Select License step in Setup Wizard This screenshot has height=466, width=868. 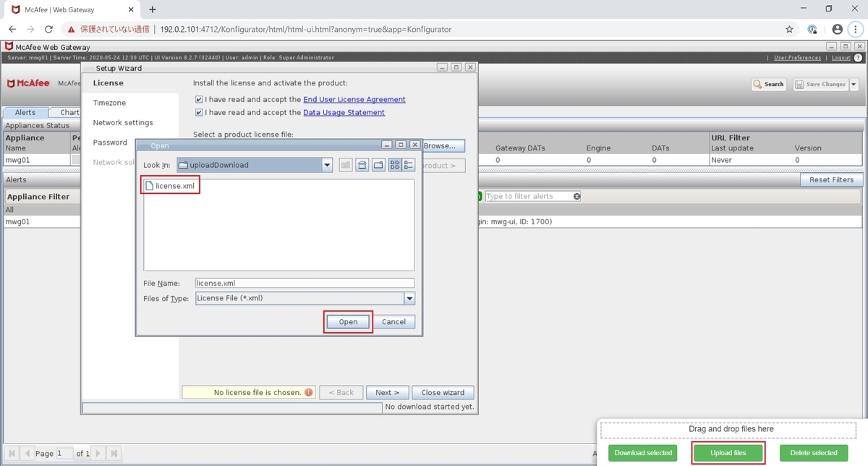108,83
